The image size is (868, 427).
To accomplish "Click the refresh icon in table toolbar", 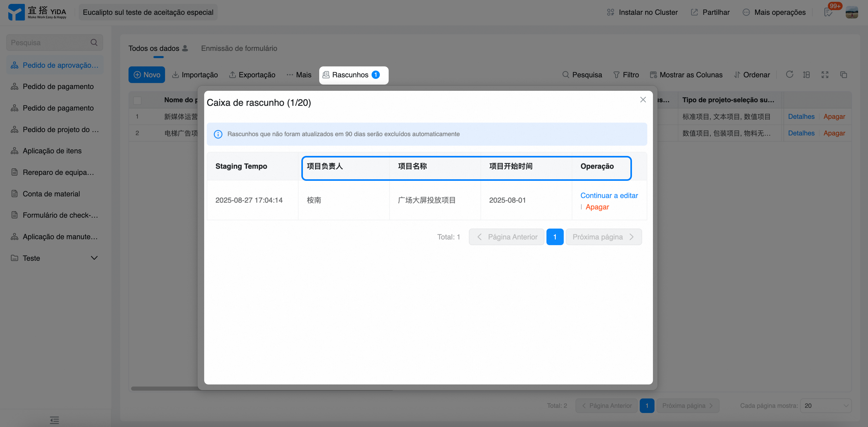I will point(789,74).
